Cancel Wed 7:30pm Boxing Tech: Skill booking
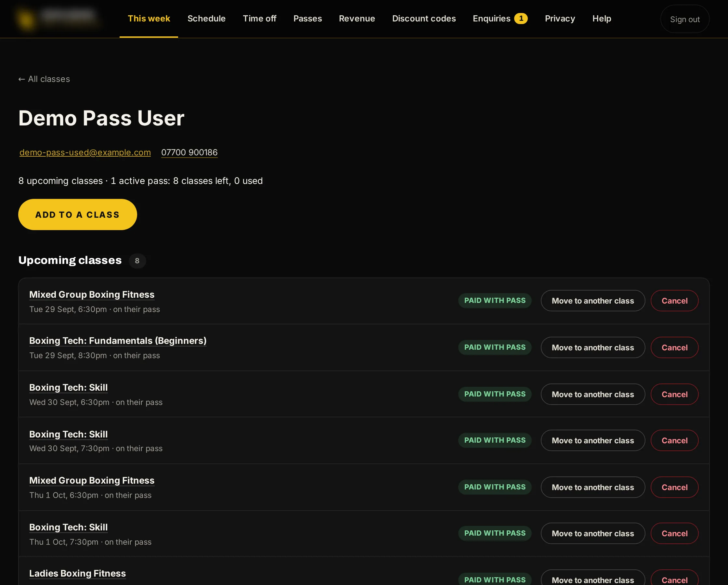728x585 pixels. 674,440
